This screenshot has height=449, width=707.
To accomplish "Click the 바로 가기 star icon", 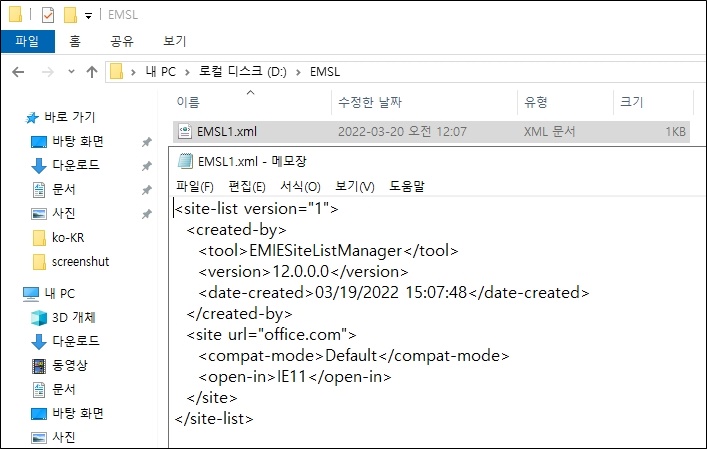I will [32, 118].
